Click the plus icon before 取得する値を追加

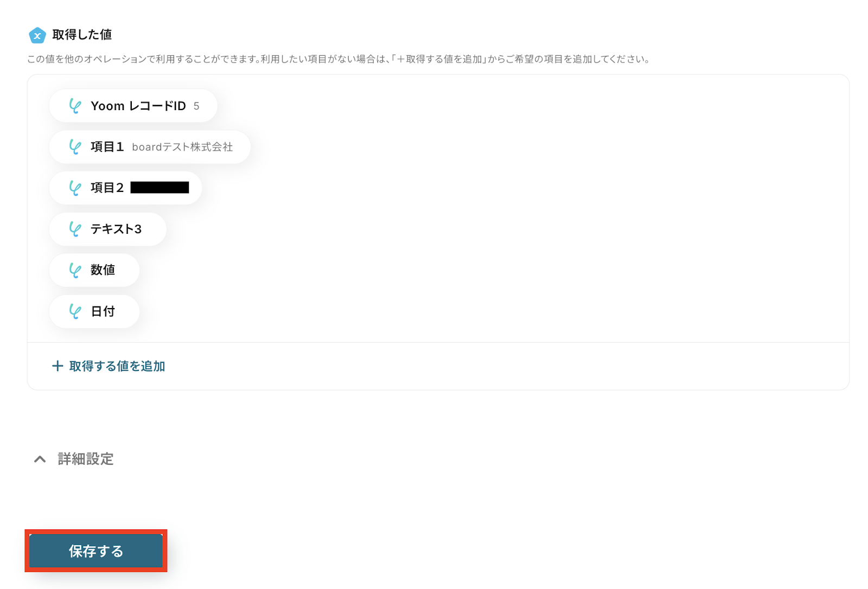(x=58, y=366)
